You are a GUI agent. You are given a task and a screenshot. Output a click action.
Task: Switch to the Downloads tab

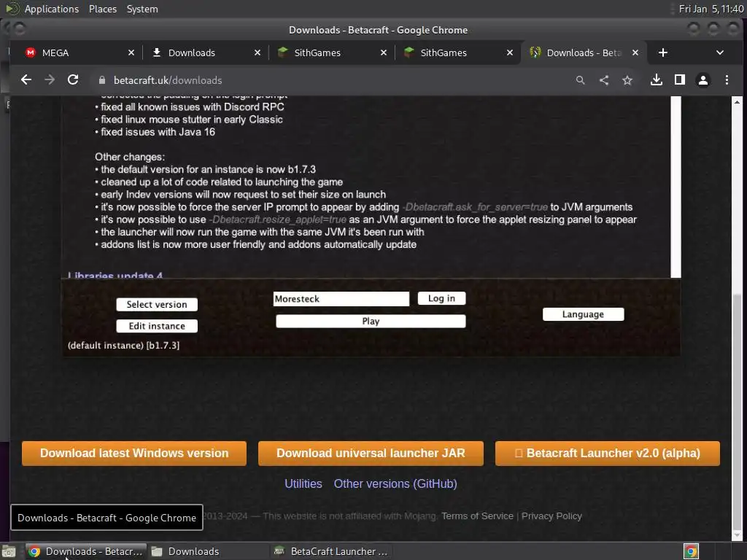205,52
